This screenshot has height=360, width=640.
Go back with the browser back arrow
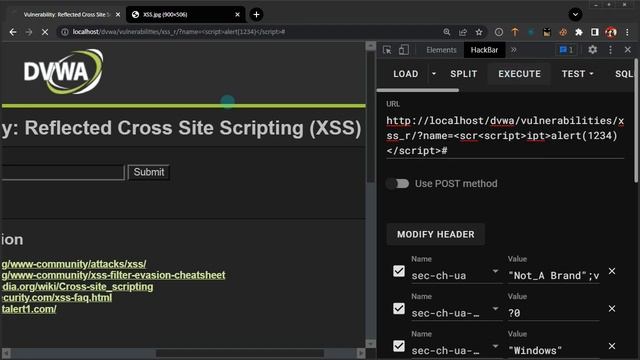(x=13, y=32)
